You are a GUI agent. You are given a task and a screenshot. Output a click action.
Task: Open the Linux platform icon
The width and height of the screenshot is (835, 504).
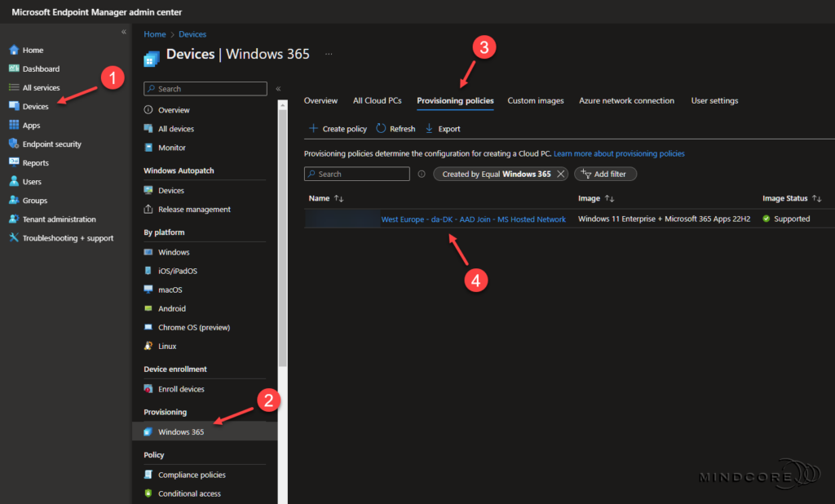tap(148, 347)
